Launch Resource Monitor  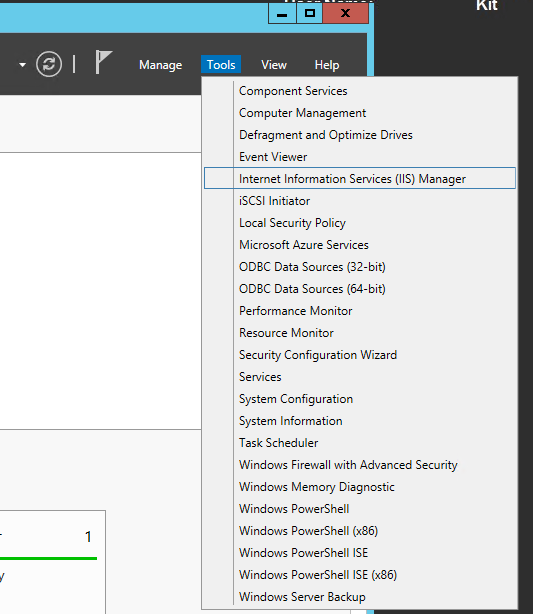360,333
